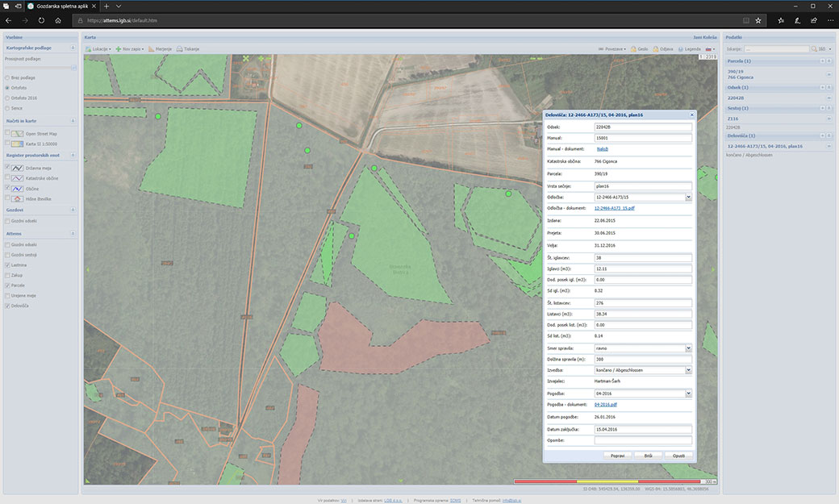Show the Legenda map legend

[x=680, y=49]
